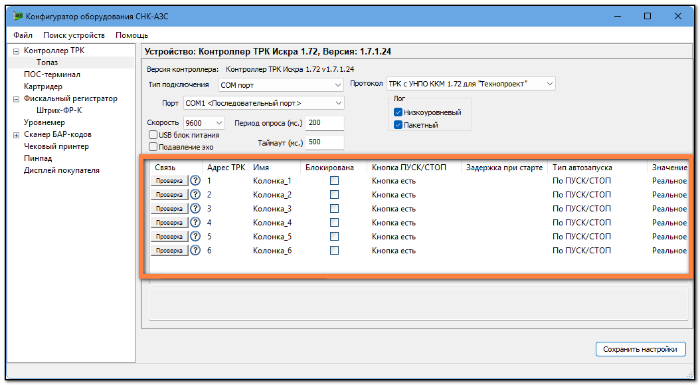Viewport: 700px width, 385px height.
Task: Toggle Блокирована checkbox for Колонка_6
Action: pos(334,250)
